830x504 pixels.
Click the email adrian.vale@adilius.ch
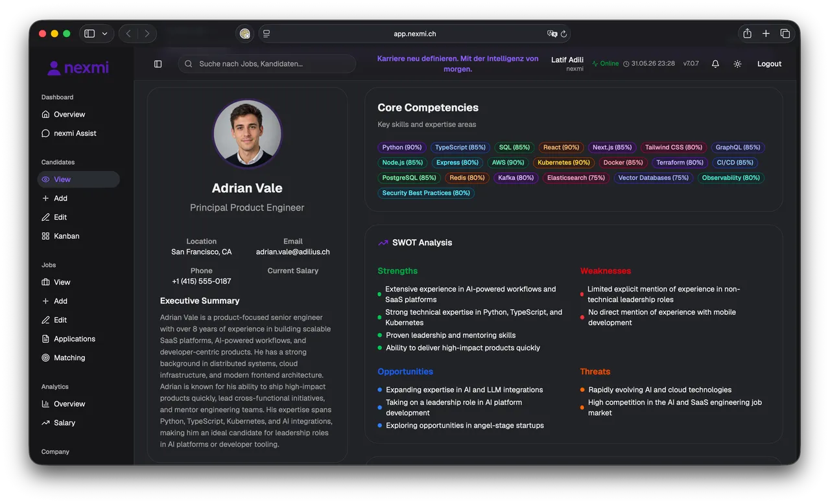click(293, 252)
